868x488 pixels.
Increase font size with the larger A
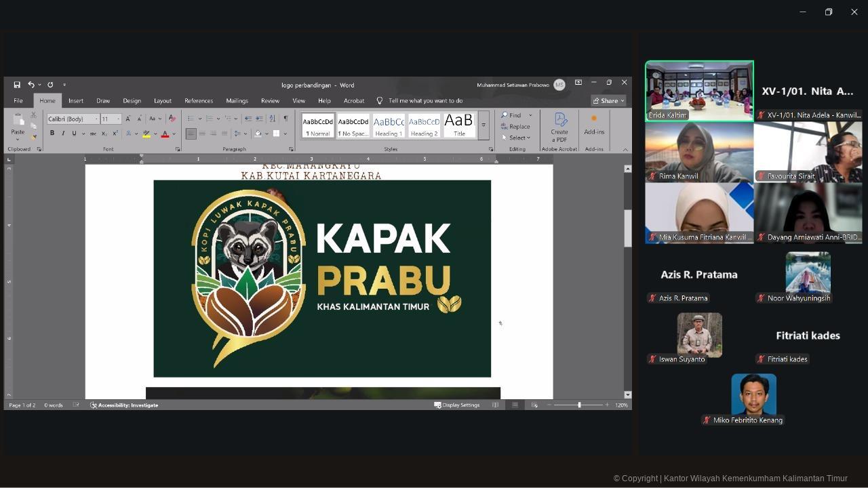[x=127, y=119]
